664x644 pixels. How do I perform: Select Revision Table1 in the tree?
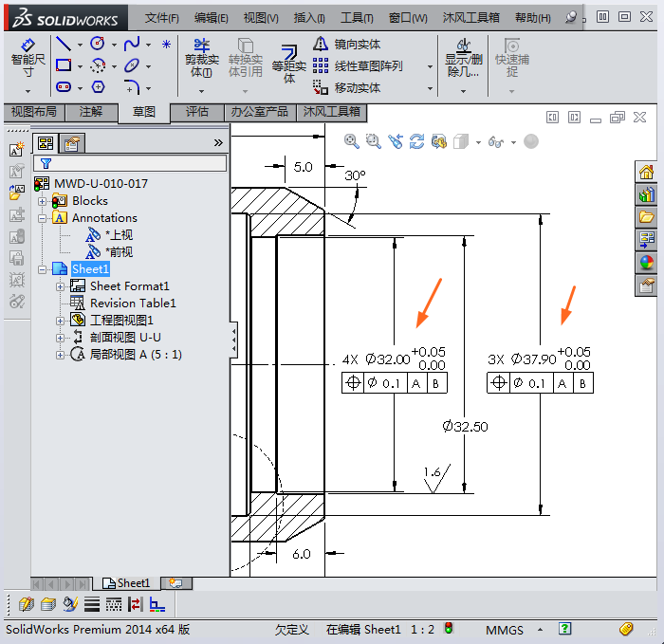132,304
